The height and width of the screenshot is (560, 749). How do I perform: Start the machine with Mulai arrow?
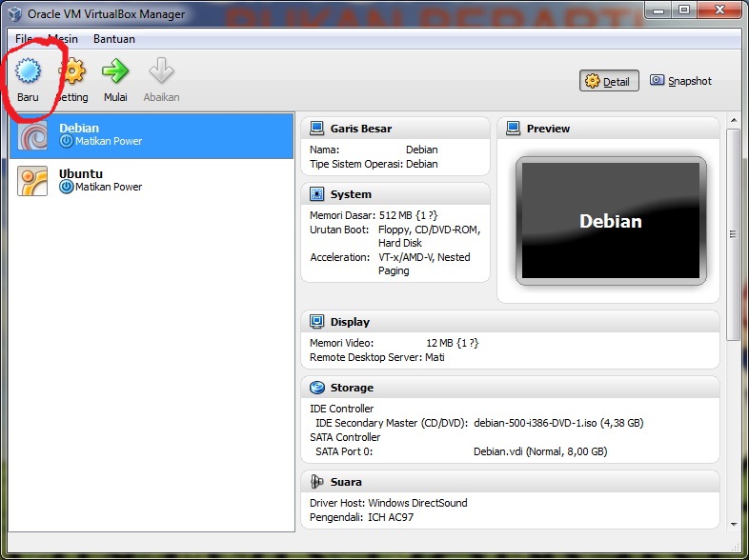tap(115, 80)
